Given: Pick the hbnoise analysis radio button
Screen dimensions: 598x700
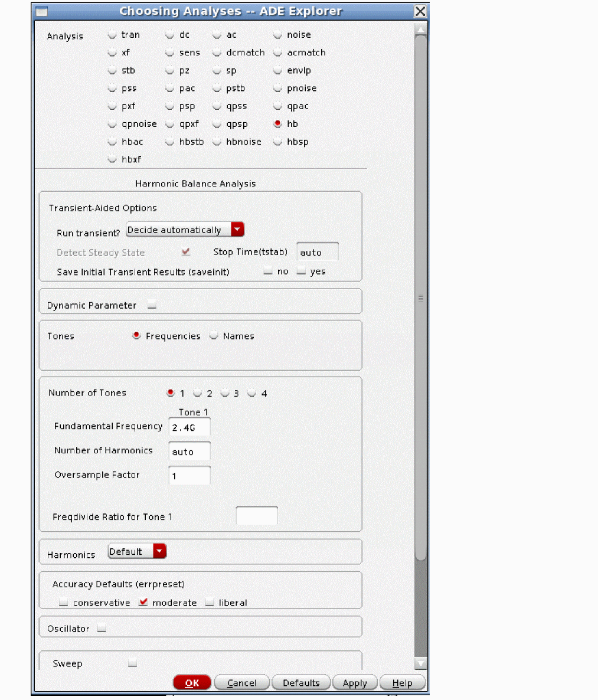Looking at the screenshot, I should 217,142.
